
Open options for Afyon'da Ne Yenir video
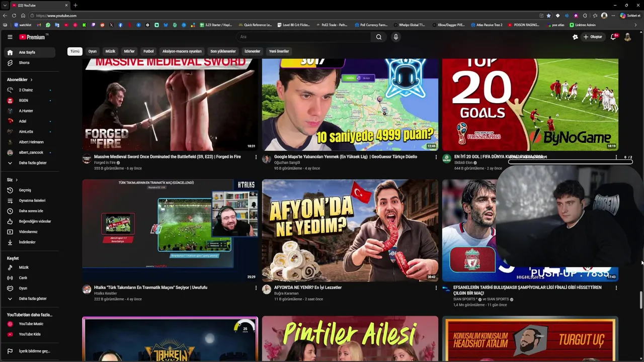click(x=436, y=288)
